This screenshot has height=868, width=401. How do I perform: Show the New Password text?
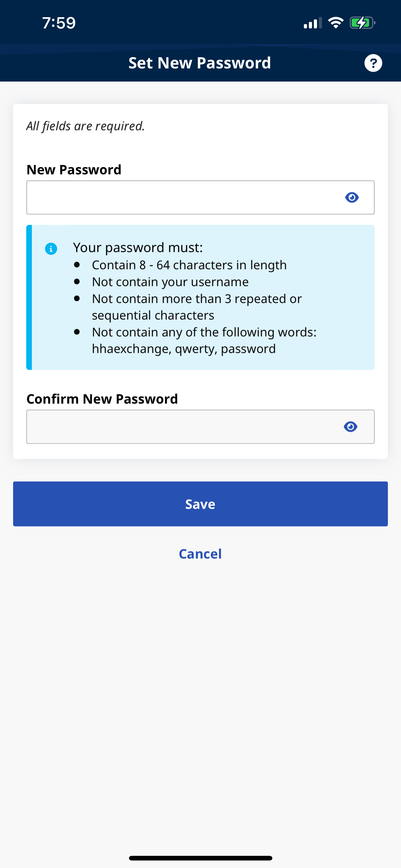pyautogui.click(x=352, y=197)
